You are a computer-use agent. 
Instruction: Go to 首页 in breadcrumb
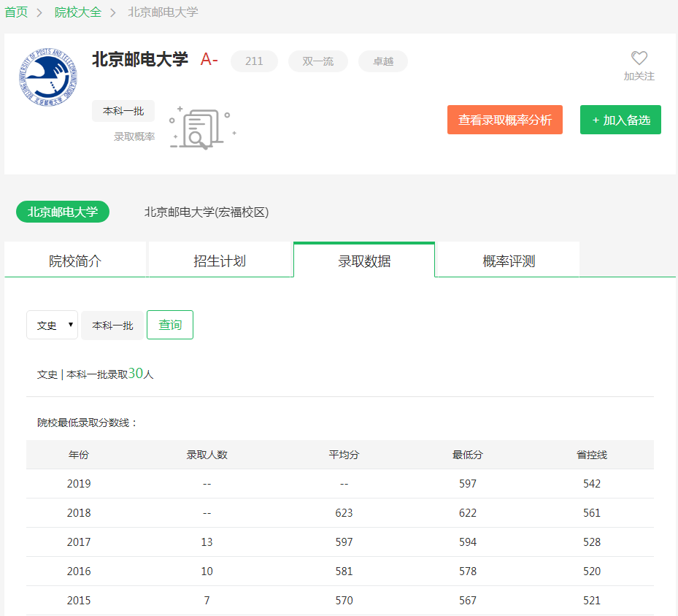(x=16, y=12)
